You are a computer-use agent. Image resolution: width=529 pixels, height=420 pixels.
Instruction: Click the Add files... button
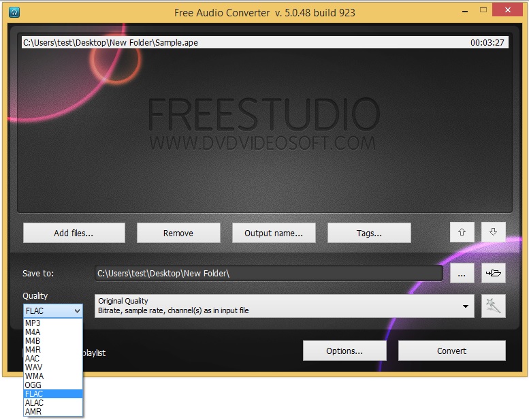74,233
